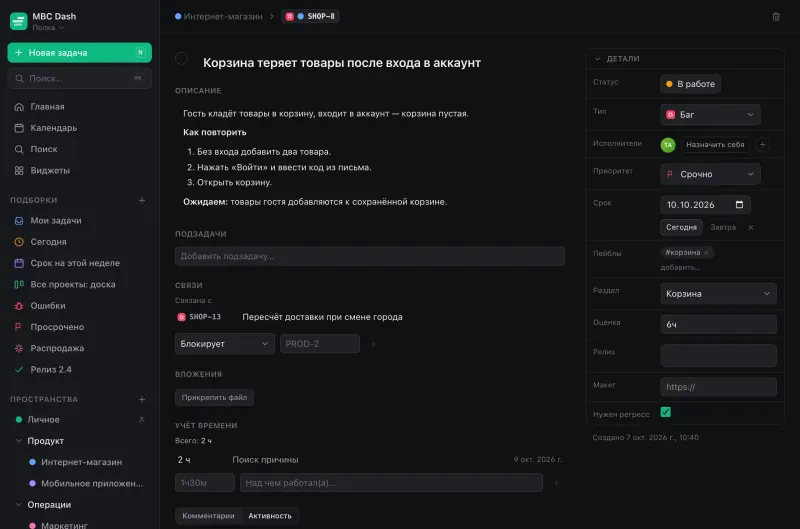
Task: Toggle the Нужен регресс checkbox
Action: [665, 412]
